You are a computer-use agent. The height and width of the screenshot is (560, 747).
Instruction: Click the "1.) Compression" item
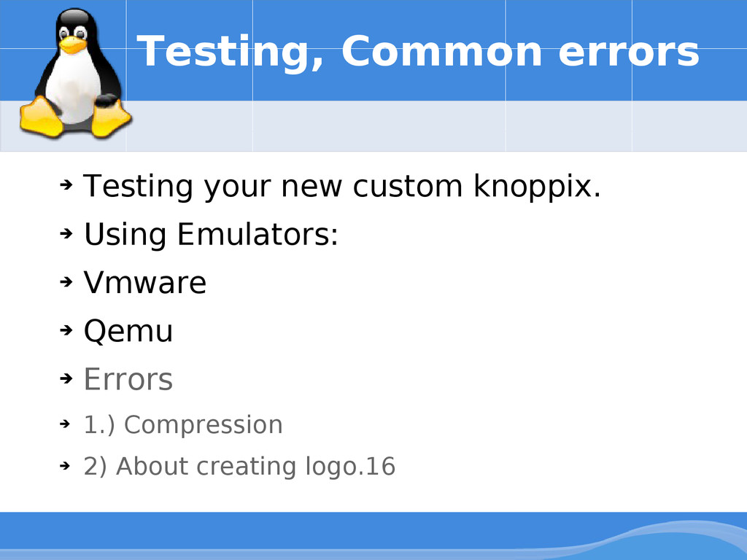[183, 425]
